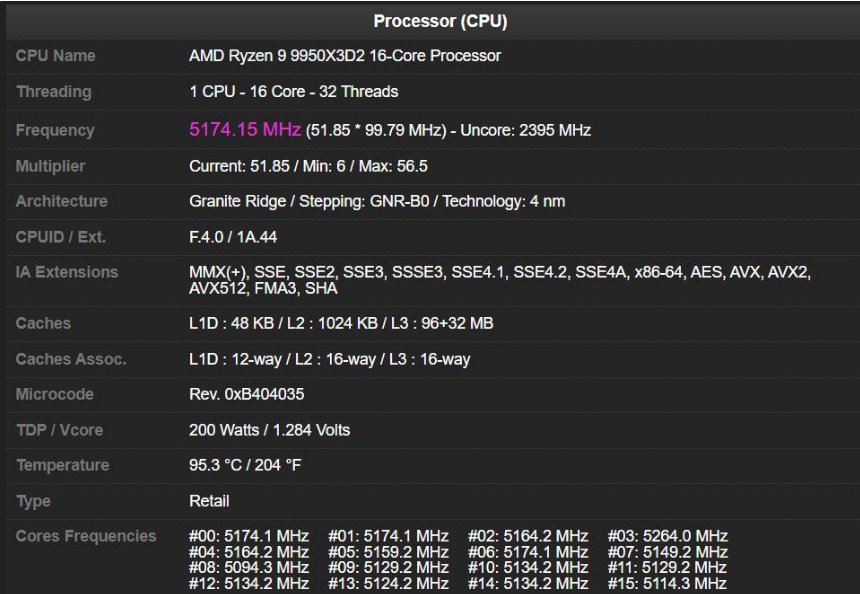The image size is (860, 594).
Task: Select the Cores Frequencies label
Action: click(86, 536)
